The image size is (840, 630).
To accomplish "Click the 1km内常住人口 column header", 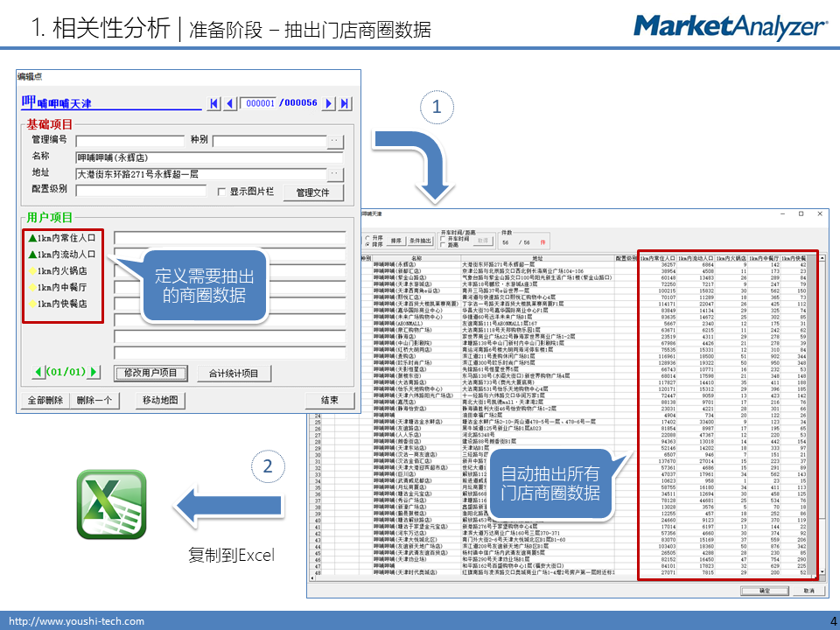I will 658,258.
